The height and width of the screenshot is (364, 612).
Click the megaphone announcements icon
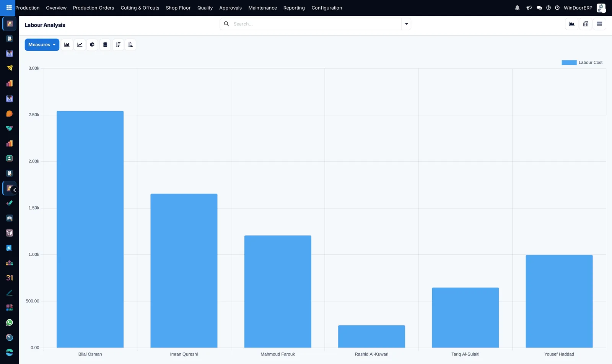point(529,8)
